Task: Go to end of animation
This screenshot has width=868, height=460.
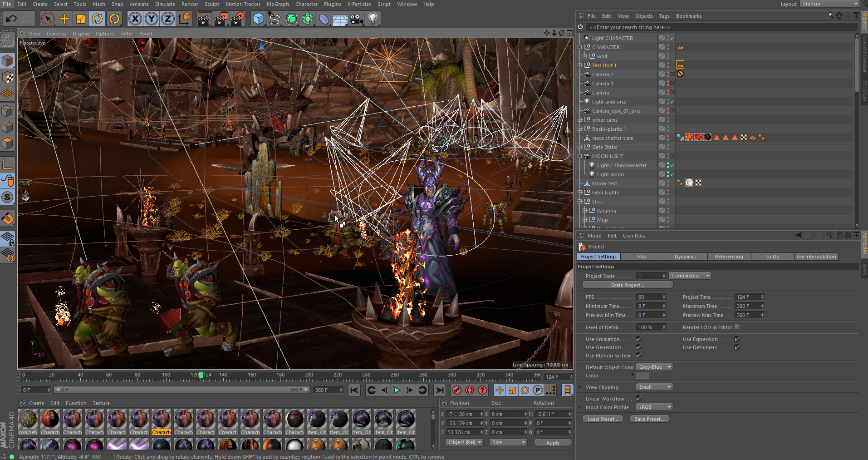Action: [439, 390]
